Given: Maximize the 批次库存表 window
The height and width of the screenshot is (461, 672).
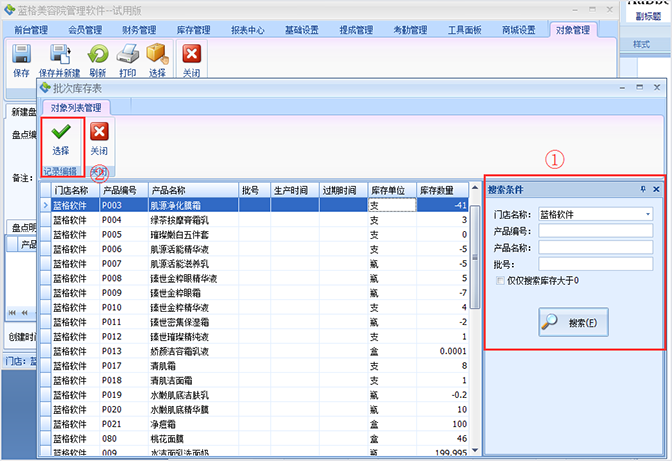Looking at the screenshot, I should 639,87.
